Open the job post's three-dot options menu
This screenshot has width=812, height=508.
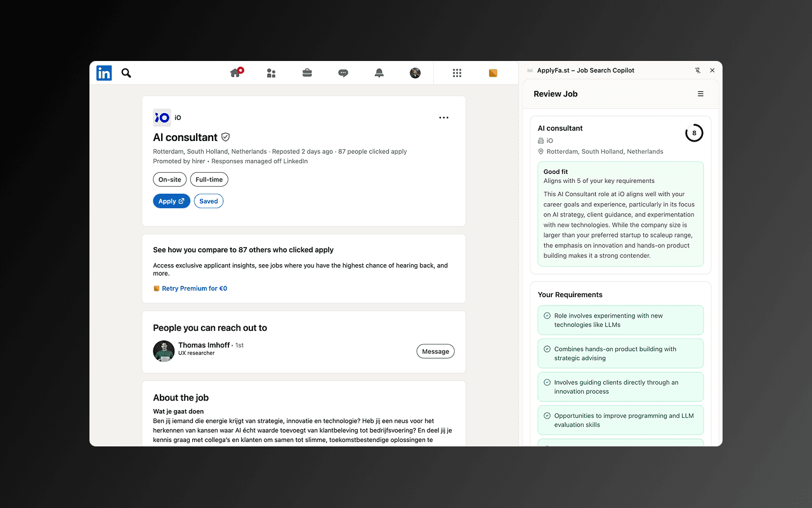coord(443,117)
